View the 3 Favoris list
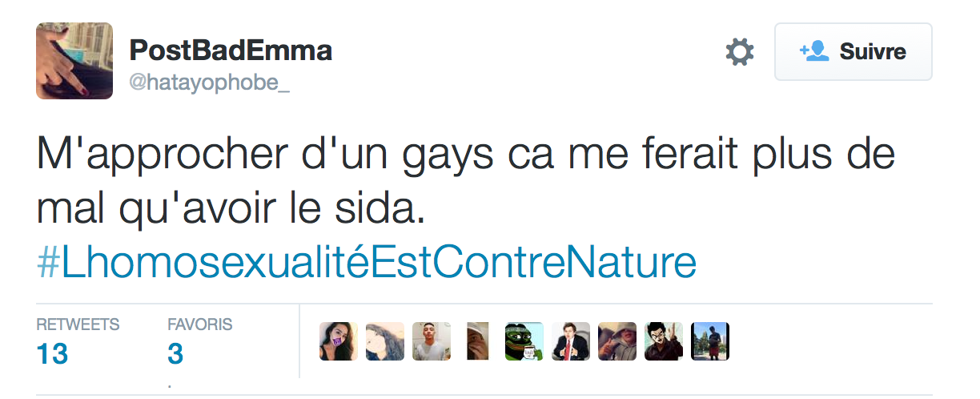This screenshot has height=399, width=980. pyautogui.click(x=175, y=353)
